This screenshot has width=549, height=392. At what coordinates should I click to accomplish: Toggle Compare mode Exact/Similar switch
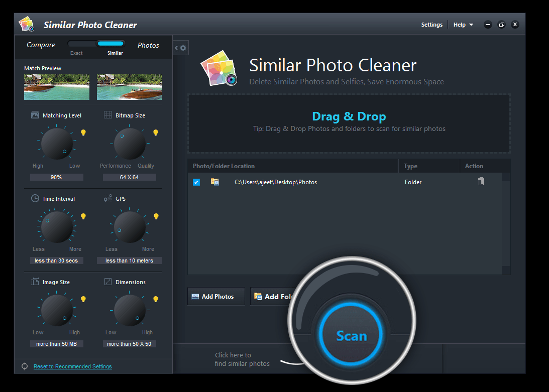[96, 44]
